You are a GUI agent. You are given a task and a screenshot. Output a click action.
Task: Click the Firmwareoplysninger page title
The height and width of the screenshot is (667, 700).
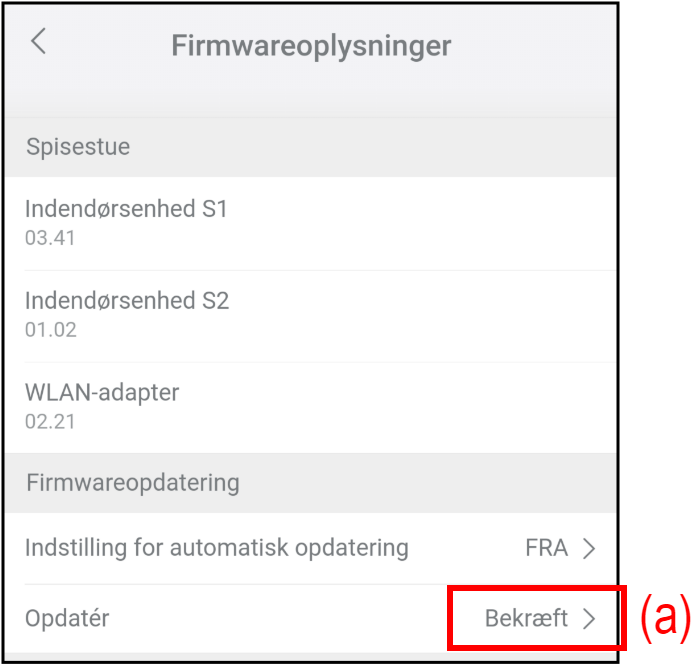point(311,45)
